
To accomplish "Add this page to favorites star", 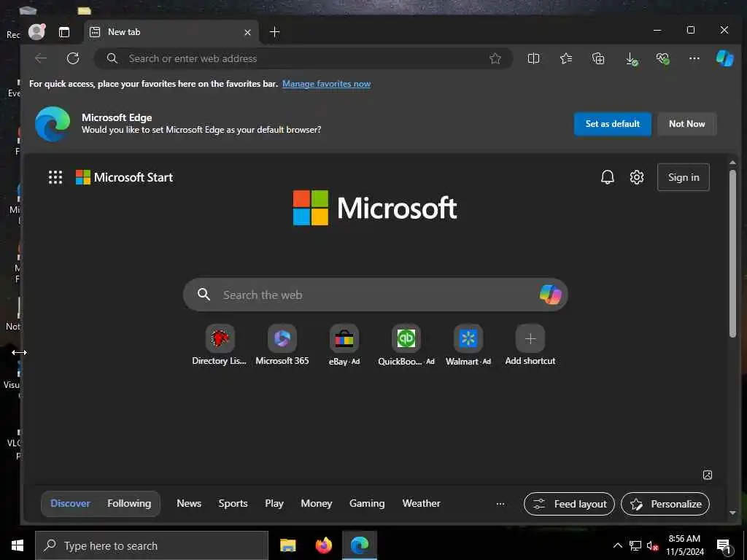I will [495, 58].
